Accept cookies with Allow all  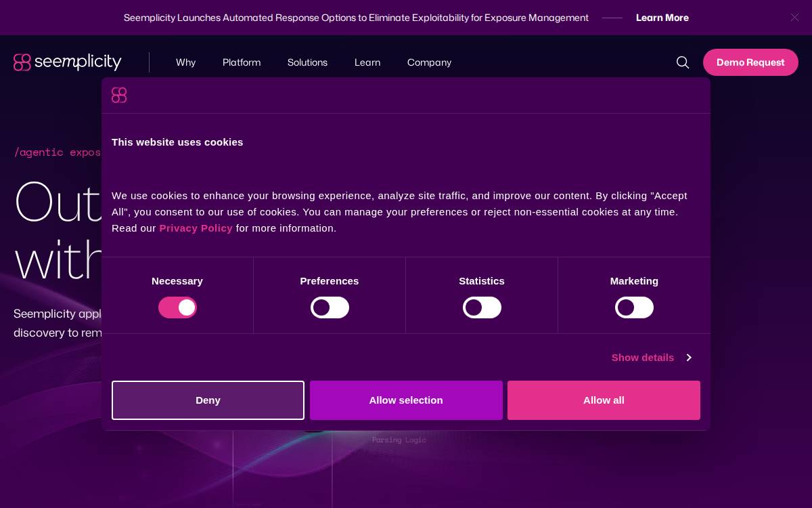click(x=604, y=400)
